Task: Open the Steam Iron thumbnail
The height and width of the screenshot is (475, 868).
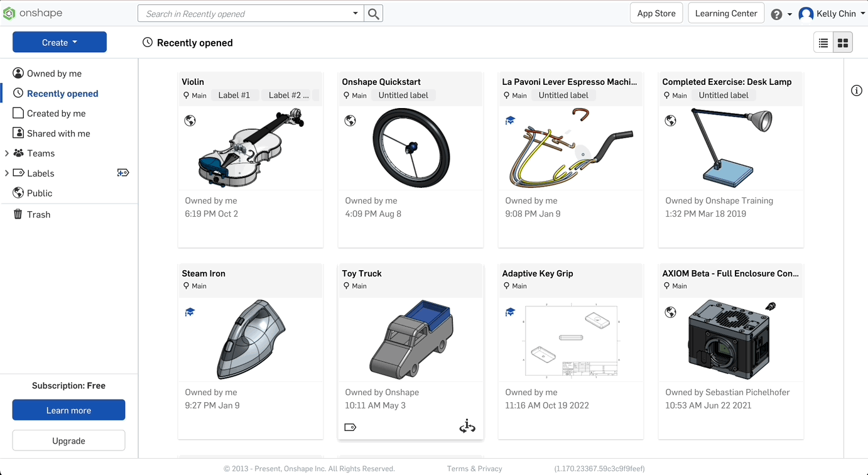Action: (x=251, y=339)
